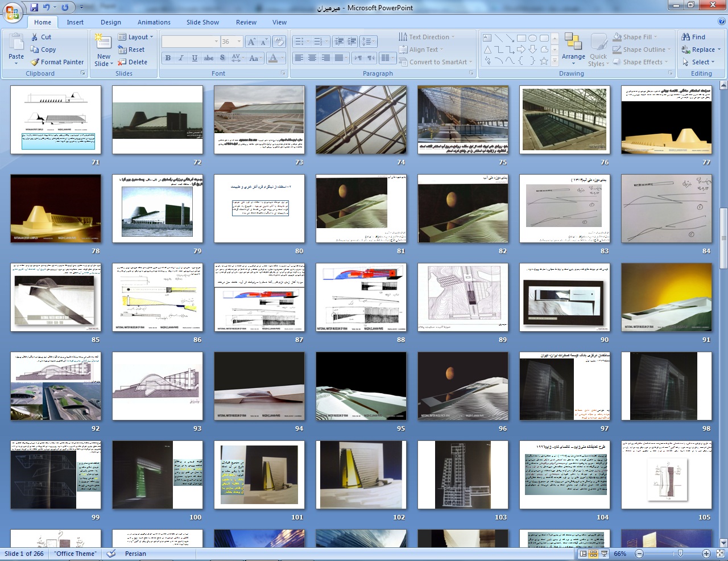728x561 pixels.
Task: Open the Layout dropdown
Action: pos(136,37)
